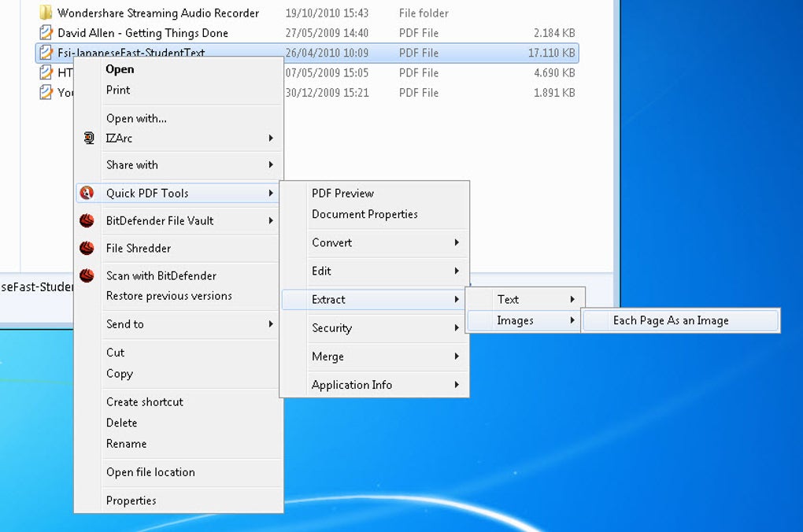The height and width of the screenshot is (532, 803).
Task: Select Delete from the context menu
Action: 121,423
